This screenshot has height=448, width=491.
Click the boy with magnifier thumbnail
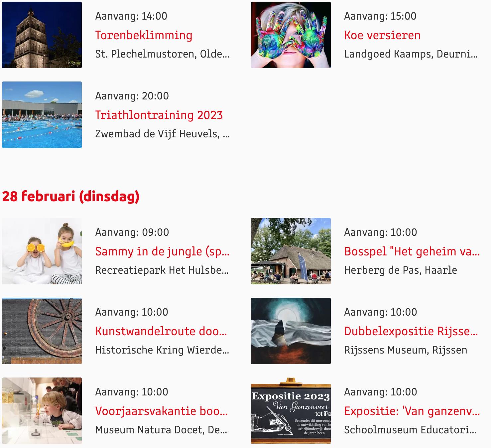[42, 411]
